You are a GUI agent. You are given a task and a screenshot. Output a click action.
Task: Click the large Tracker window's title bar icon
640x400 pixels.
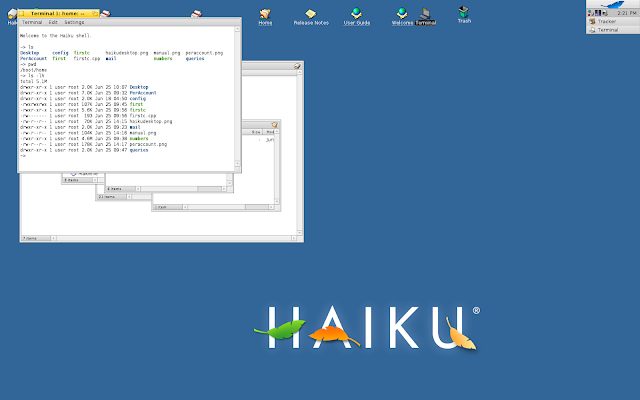click(x=297, y=66)
